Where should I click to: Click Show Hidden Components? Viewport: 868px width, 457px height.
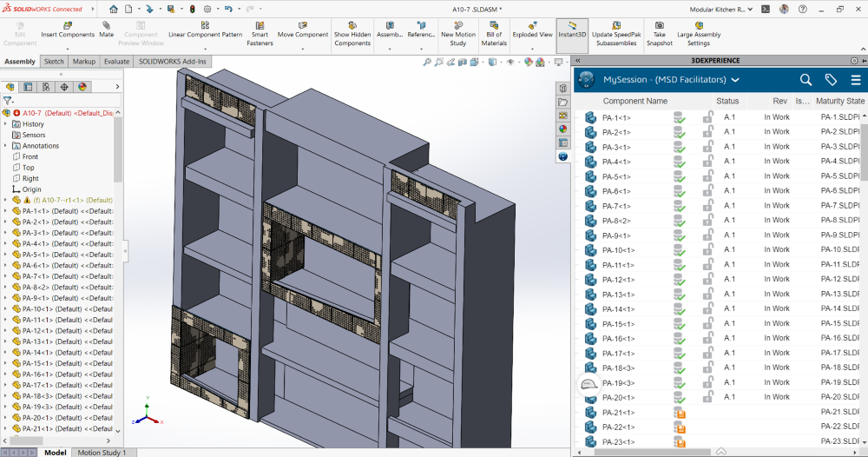[352, 34]
